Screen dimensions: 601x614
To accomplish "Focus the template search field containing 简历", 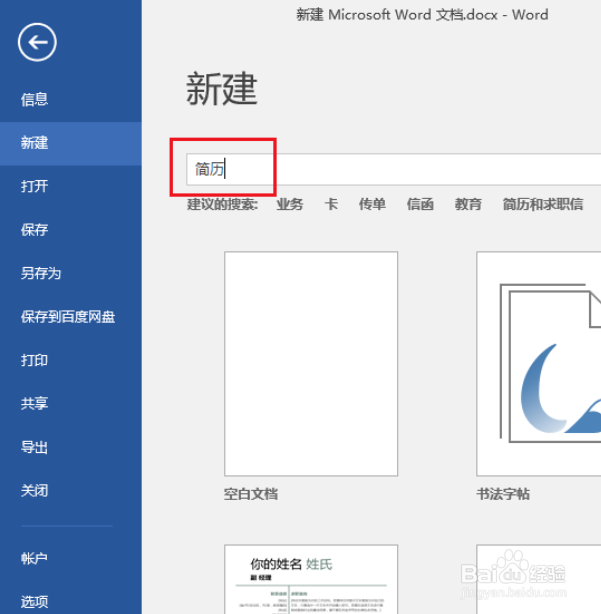I will pyautogui.click(x=393, y=170).
